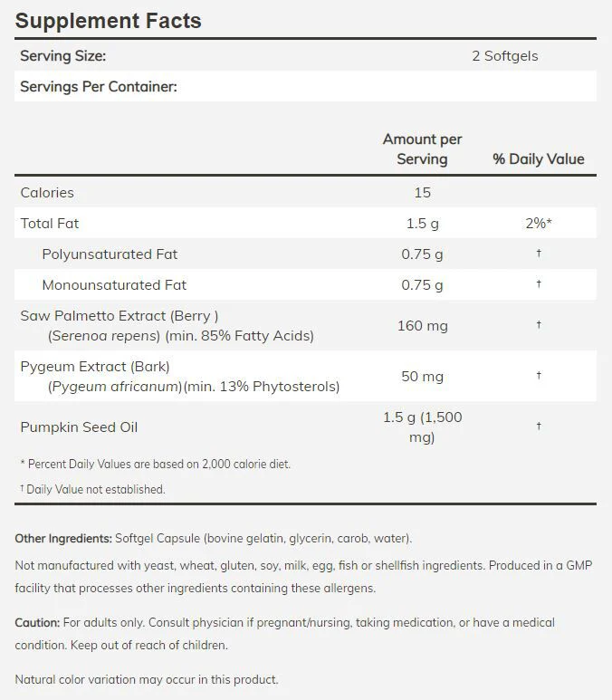Select the Servings Per Container row

coord(305,86)
